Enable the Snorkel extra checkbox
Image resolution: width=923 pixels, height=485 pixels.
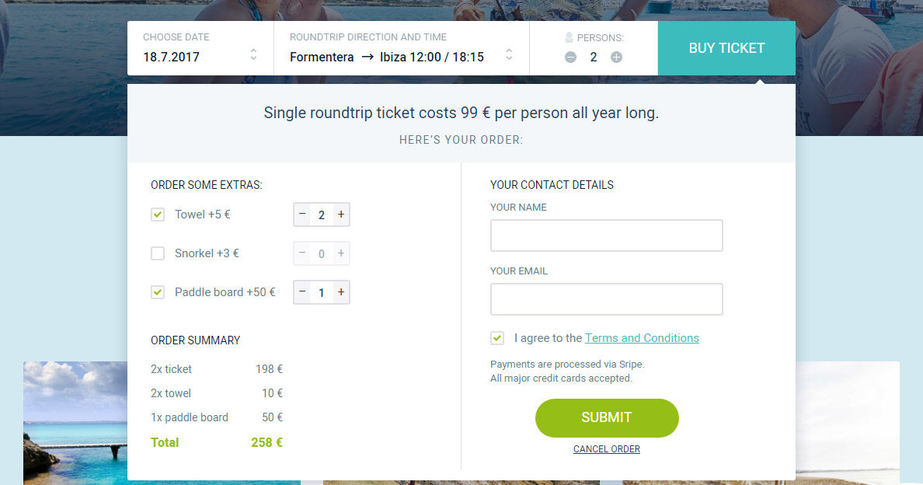coord(158,254)
